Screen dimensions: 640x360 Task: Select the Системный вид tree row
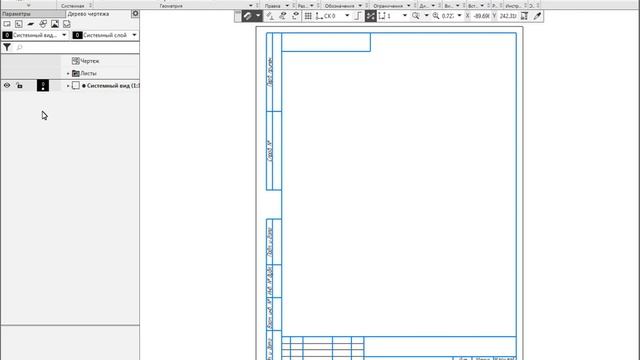tap(70, 86)
